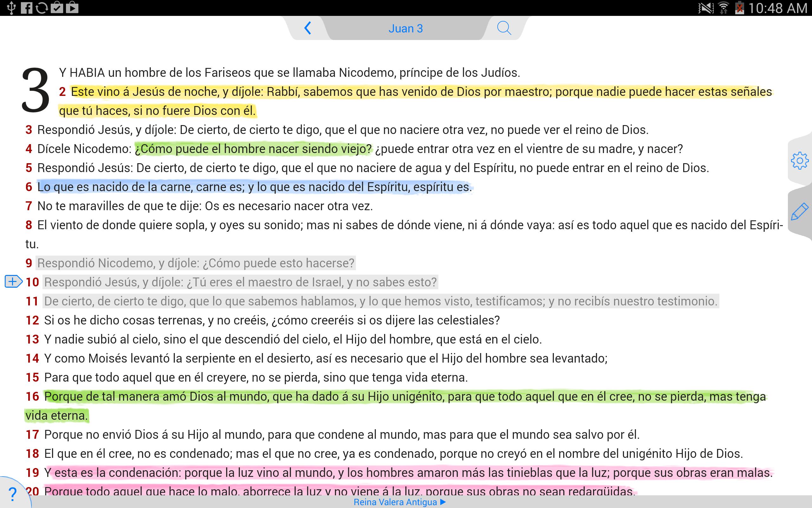Screen dimensions: 812x508
Task: Select yellow highlighted verse "Este vino á Jesús de noche"
Action: click(416, 101)
